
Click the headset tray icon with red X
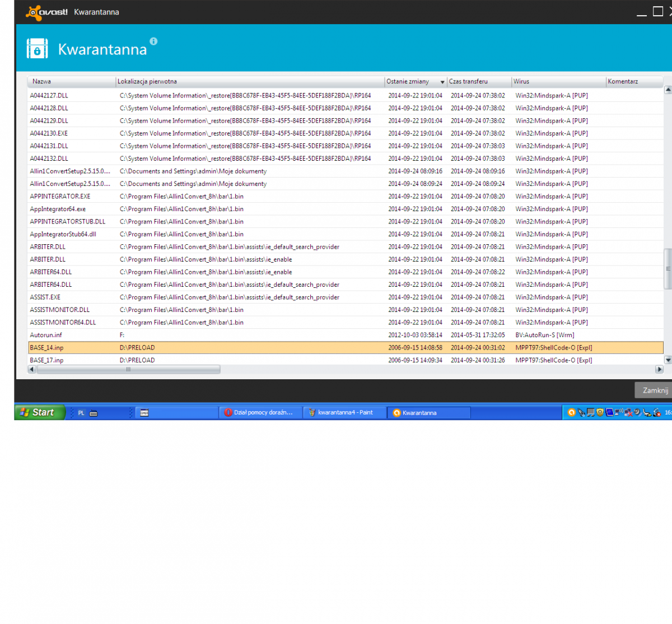pos(657,413)
